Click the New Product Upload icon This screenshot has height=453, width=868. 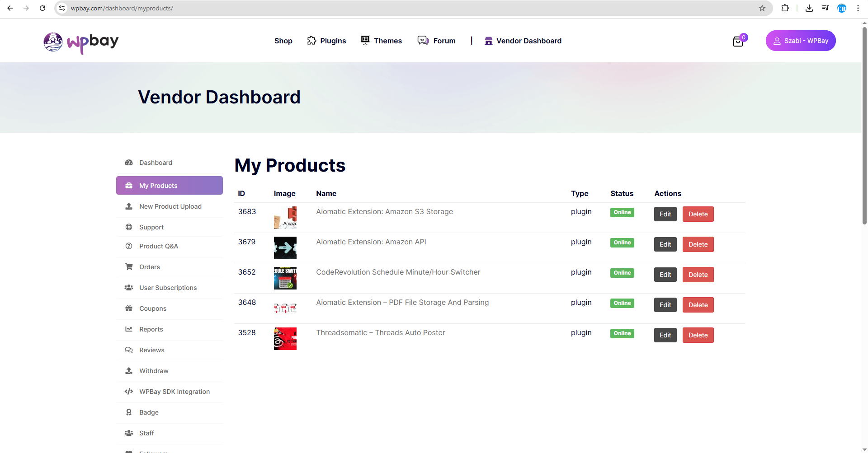[x=129, y=206]
